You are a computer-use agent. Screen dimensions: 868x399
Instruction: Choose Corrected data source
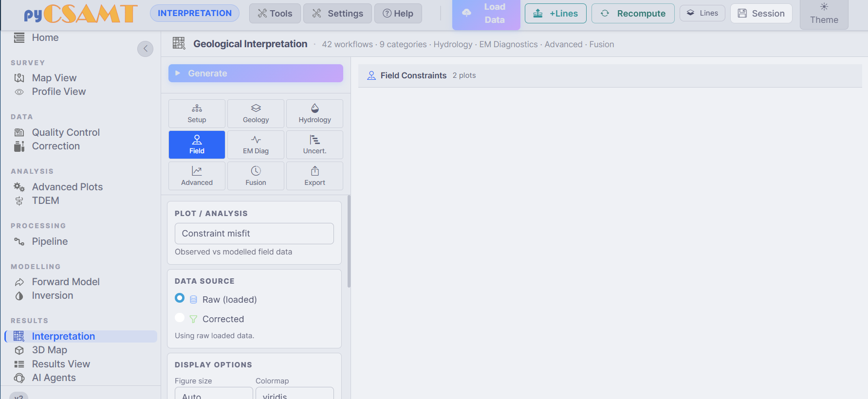[180, 318]
